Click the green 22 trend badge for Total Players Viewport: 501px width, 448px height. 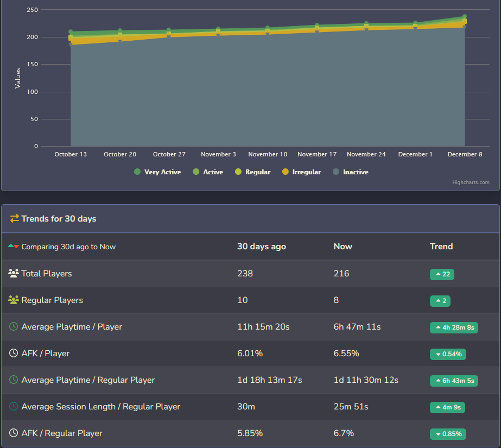(441, 274)
